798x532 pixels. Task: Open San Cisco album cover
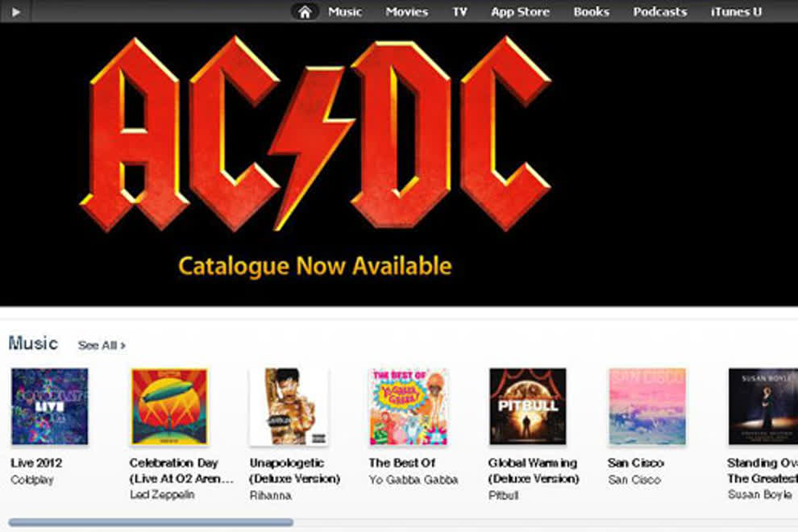pos(647,406)
